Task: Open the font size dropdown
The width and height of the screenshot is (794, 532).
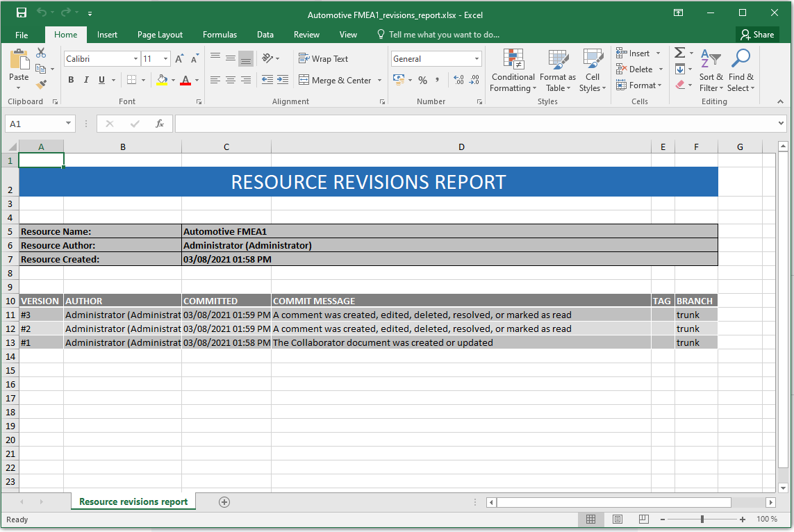Action: tap(165, 58)
